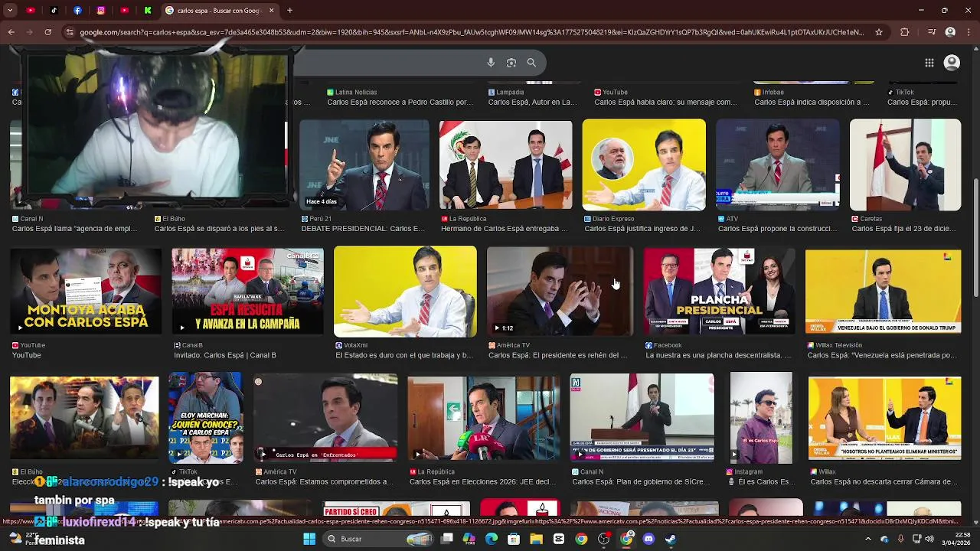
Task: Open Infobae 'Carlos Espá indica disposición' link
Action: [812, 102]
